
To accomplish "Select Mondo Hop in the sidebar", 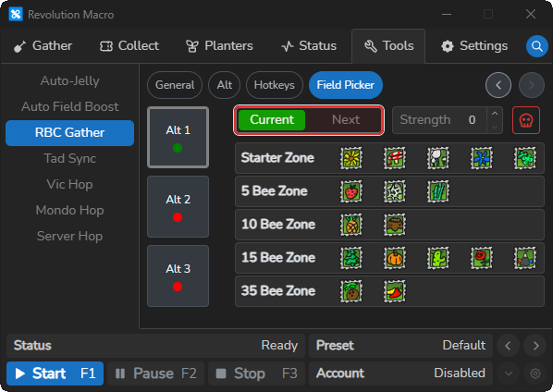I will (x=70, y=211).
